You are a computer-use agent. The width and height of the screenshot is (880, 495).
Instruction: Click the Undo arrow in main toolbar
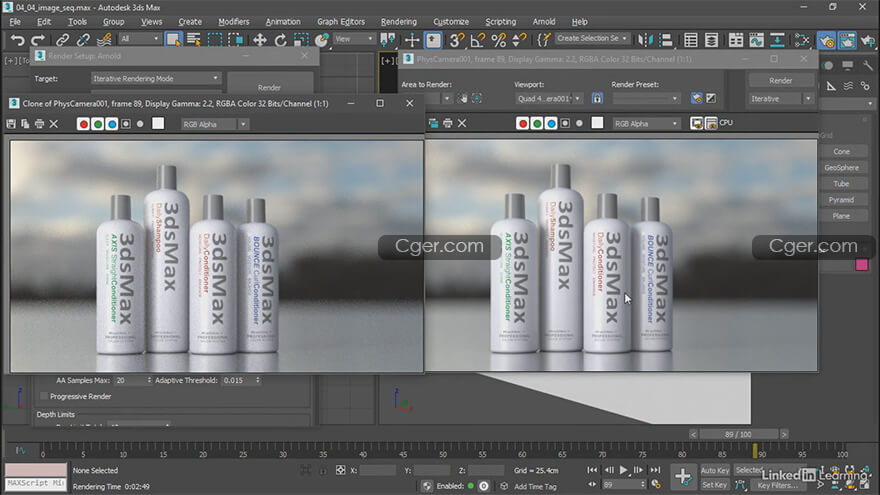pos(17,40)
